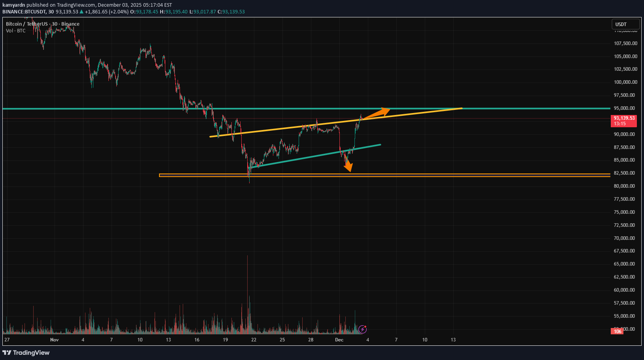Image resolution: width=644 pixels, height=360 pixels.
Task: Select the orange downward arrow drawing
Action: pos(347,163)
